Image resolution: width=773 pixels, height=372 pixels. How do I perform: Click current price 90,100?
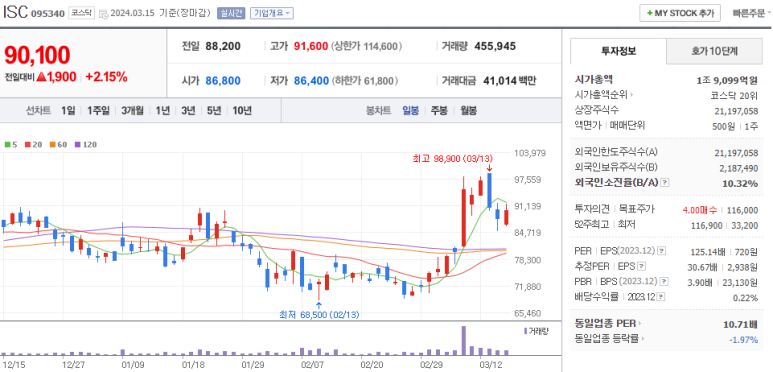pos(37,55)
